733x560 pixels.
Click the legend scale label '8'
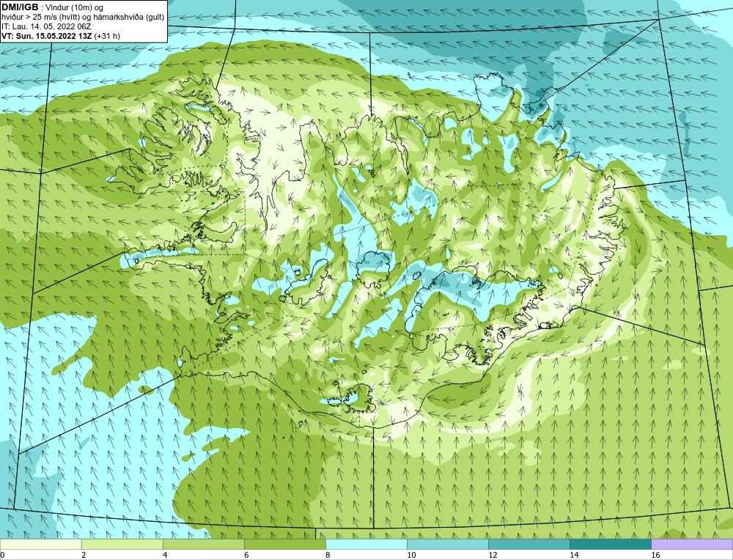coord(328,555)
